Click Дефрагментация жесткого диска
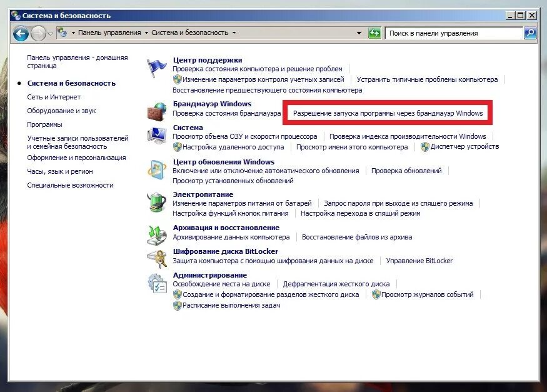Image resolution: width=547 pixels, height=392 pixels. click(336, 284)
